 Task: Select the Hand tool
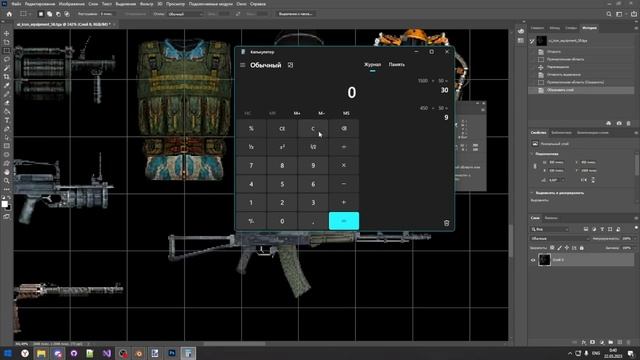(x=7, y=172)
